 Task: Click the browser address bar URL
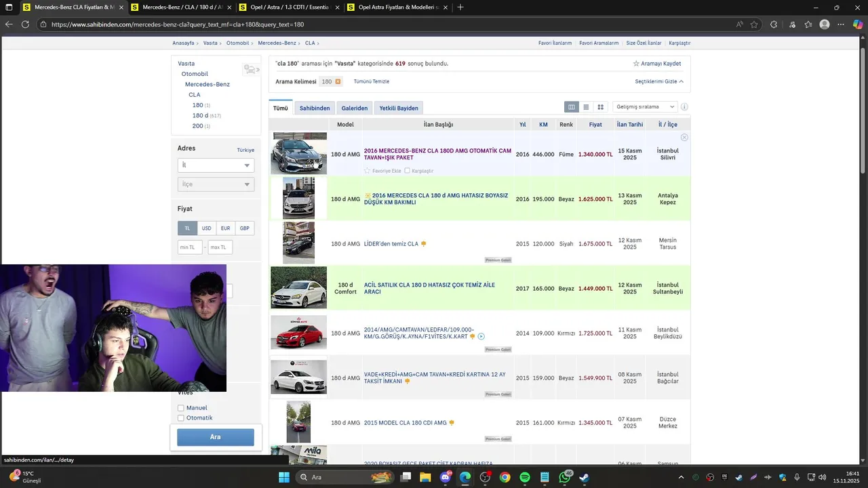tap(178, 24)
